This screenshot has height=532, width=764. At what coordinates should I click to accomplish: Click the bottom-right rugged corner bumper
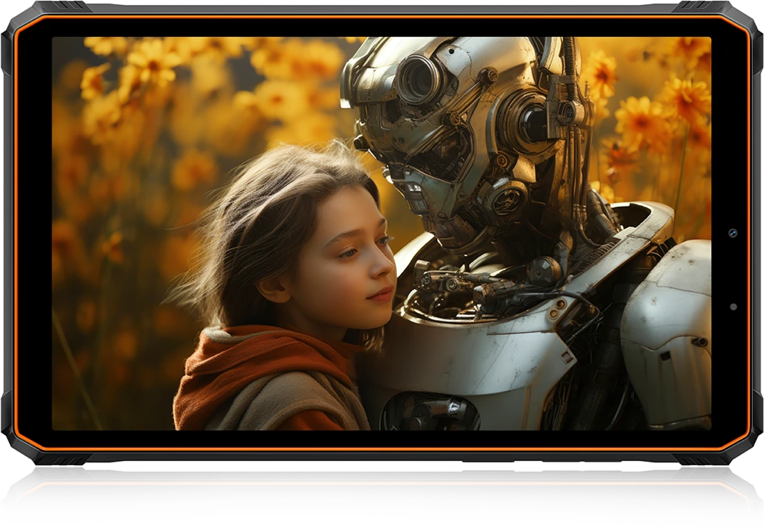coord(745,445)
